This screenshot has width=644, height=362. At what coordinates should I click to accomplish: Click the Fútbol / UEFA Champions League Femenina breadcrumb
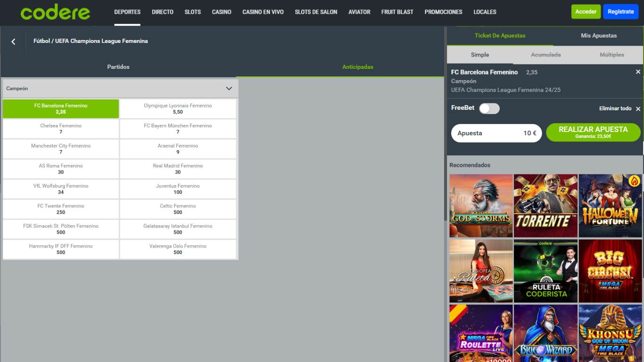pos(91,41)
